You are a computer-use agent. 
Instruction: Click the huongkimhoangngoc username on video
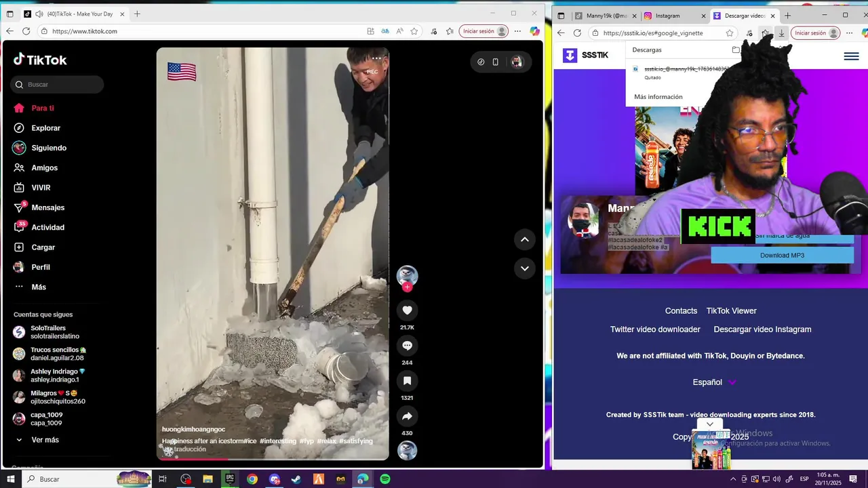193,429
